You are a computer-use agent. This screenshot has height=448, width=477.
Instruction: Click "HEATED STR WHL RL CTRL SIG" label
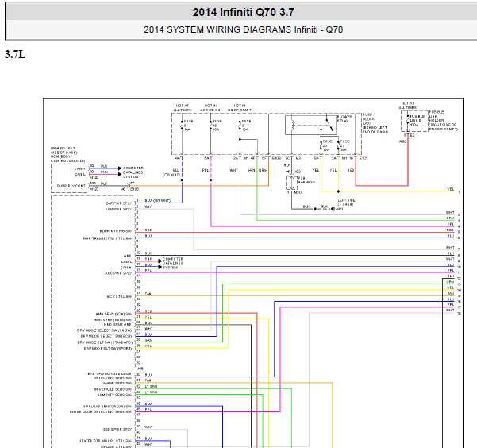tap(106, 441)
